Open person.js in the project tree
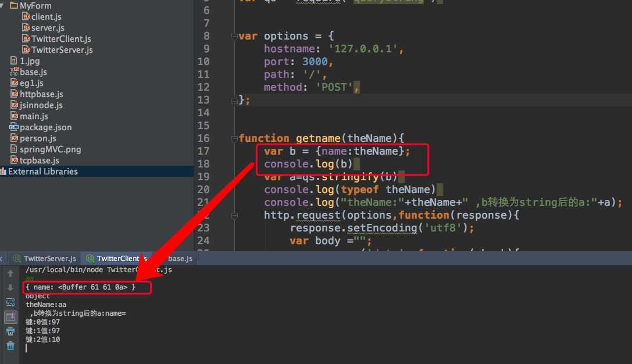The height and width of the screenshot is (364, 632). pyautogui.click(x=38, y=138)
